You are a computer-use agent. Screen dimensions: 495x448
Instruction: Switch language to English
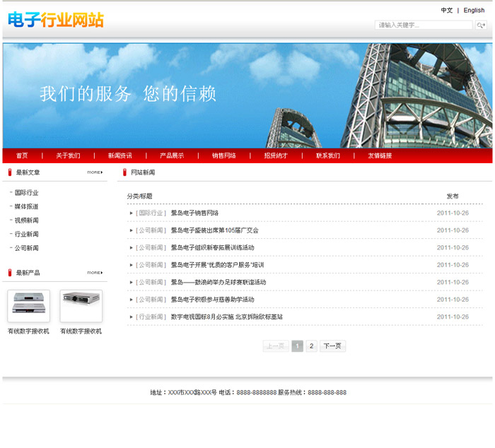pos(474,11)
